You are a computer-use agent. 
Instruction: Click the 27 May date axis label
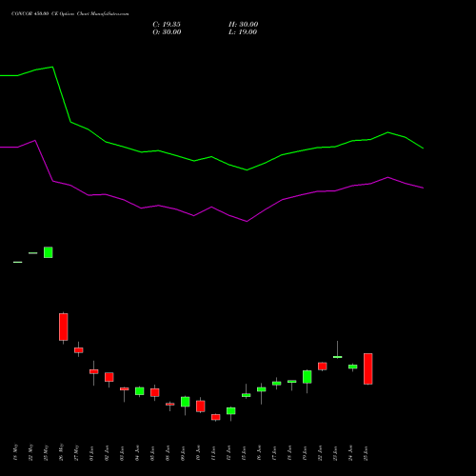76,452
